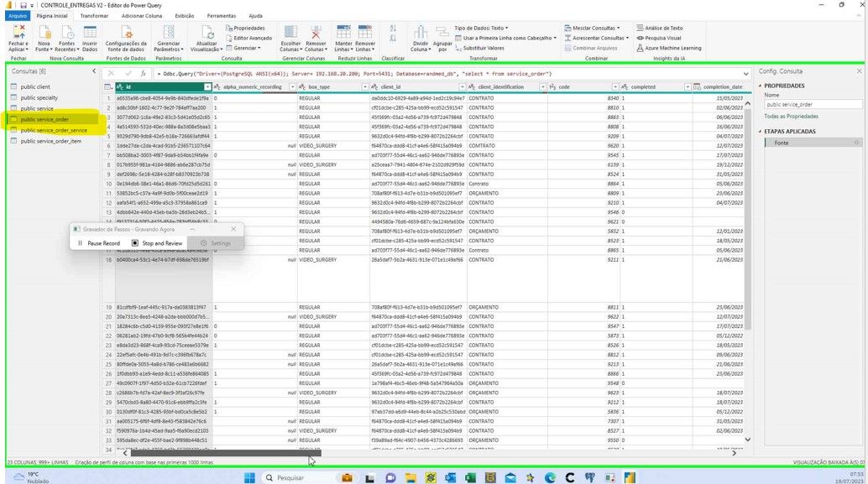Sort descending with Z-A icon
The width and height of the screenshot is (868, 484).
click(x=393, y=39)
